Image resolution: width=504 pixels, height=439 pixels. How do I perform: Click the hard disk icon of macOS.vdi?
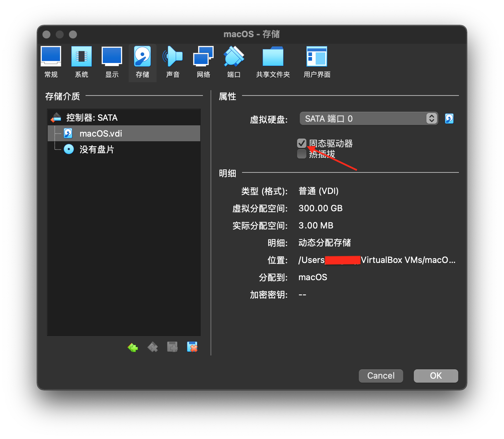click(68, 133)
